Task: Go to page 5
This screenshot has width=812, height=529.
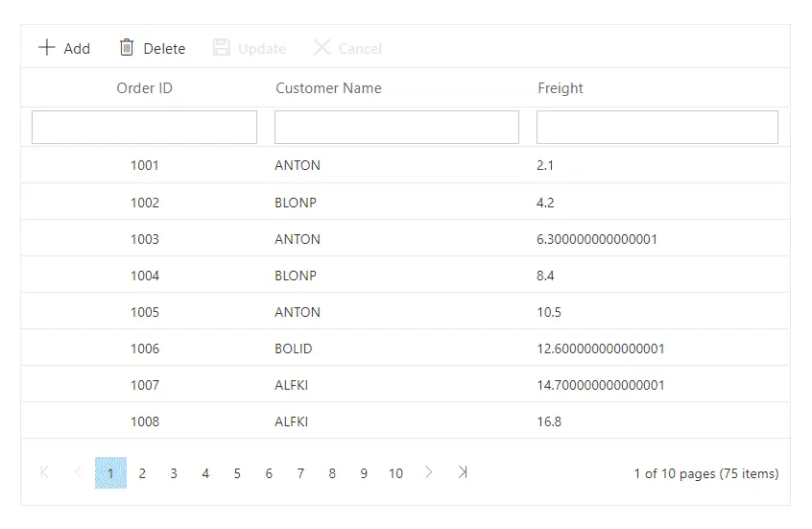Action: [x=237, y=473]
